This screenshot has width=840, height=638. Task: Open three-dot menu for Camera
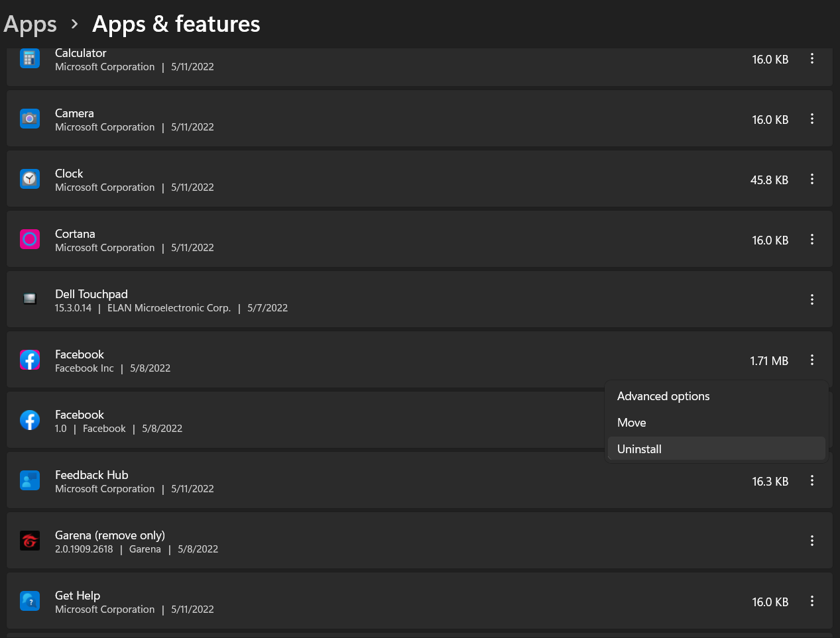(811, 119)
